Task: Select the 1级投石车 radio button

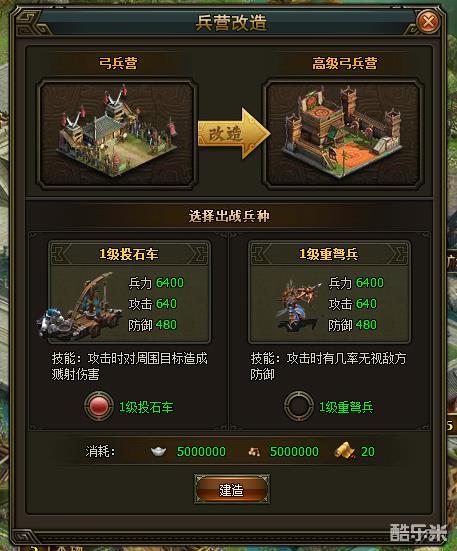Action: click(99, 406)
